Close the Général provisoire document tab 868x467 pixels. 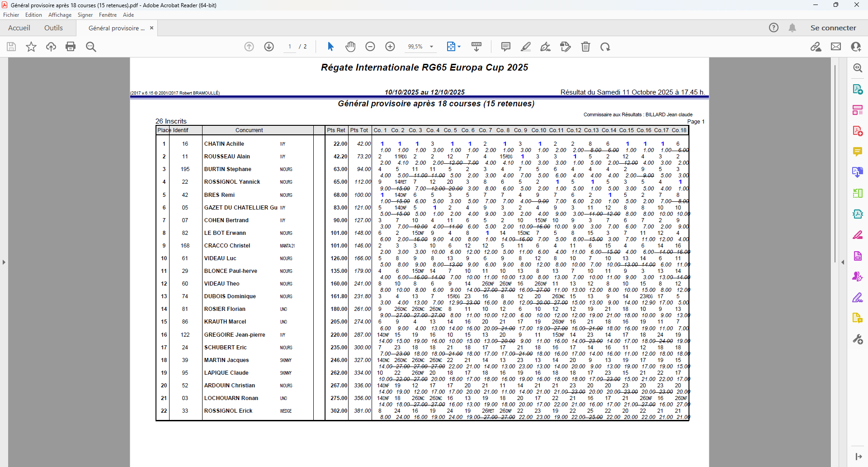click(x=152, y=28)
